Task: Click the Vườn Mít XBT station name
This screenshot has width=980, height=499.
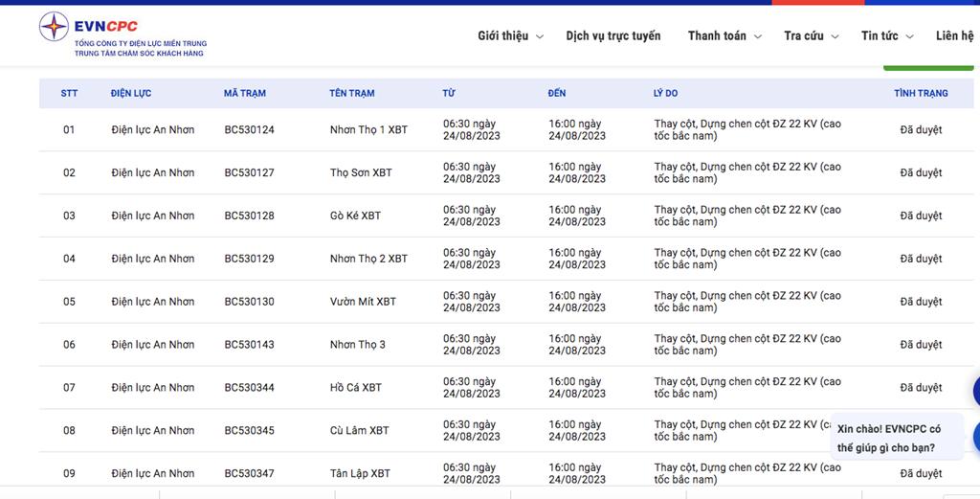Action: tap(363, 302)
